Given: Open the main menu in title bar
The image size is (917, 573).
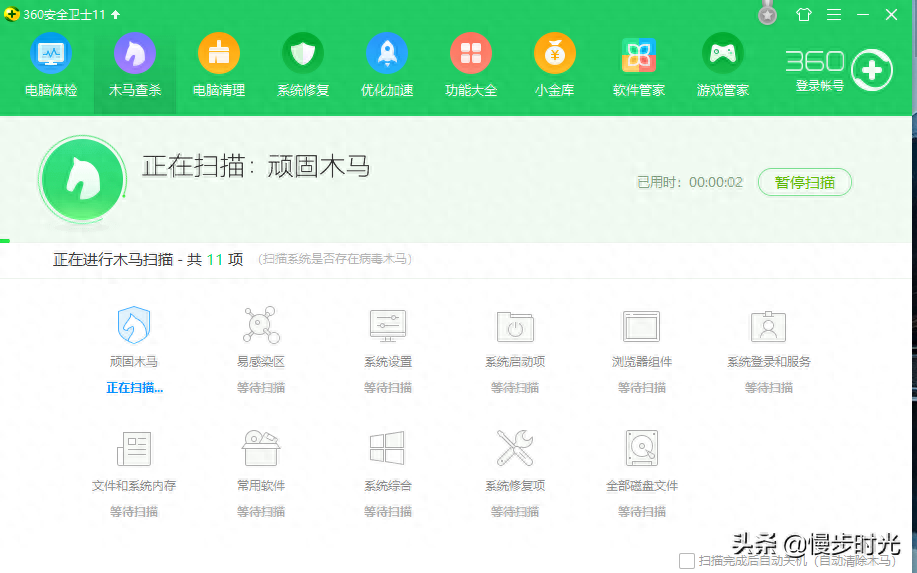Looking at the screenshot, I should 833,14.
